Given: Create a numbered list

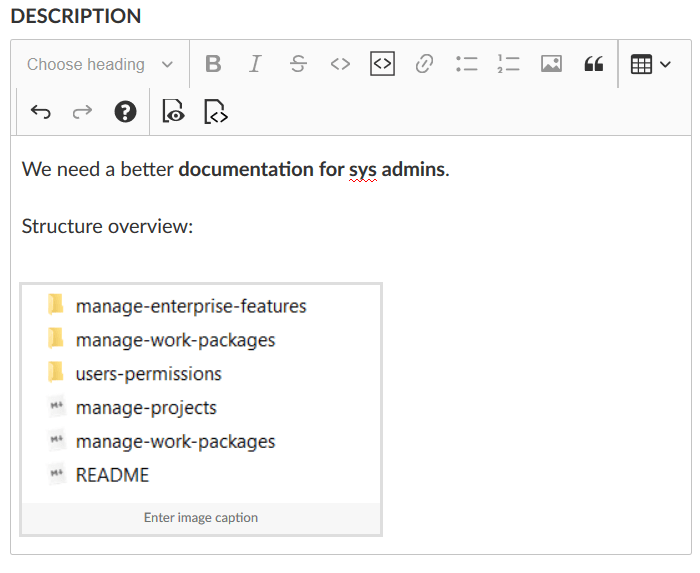Looking at the screenshot, I should [508, 64].
